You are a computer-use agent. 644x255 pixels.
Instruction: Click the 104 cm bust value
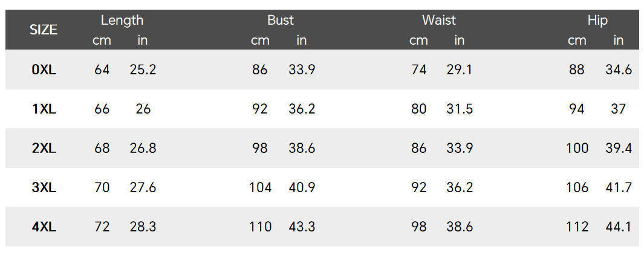260,188
